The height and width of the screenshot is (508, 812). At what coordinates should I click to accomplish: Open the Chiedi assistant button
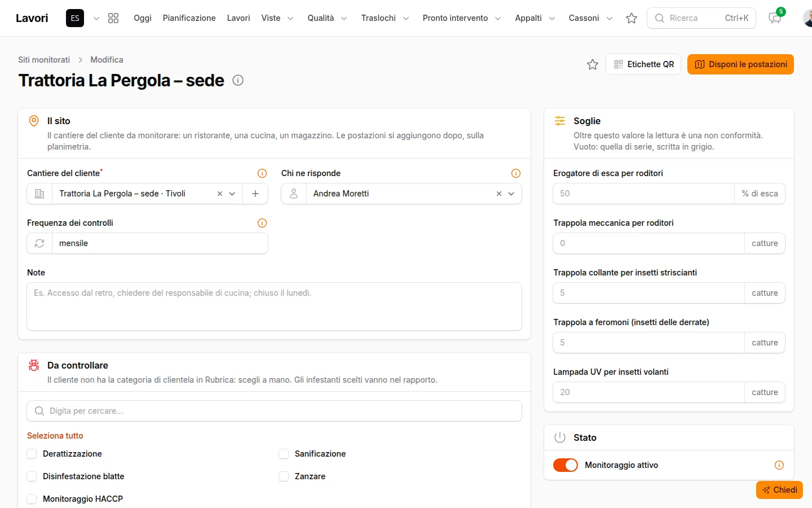point(779,490)
